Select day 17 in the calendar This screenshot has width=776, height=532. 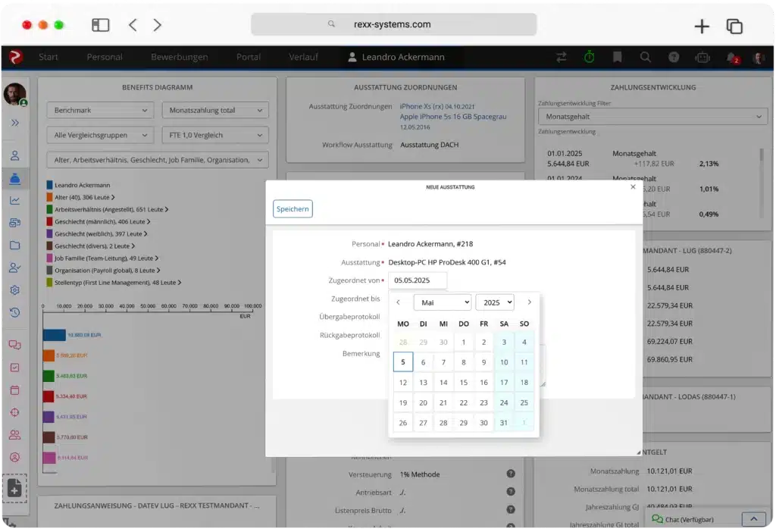[x=504, y=383]
